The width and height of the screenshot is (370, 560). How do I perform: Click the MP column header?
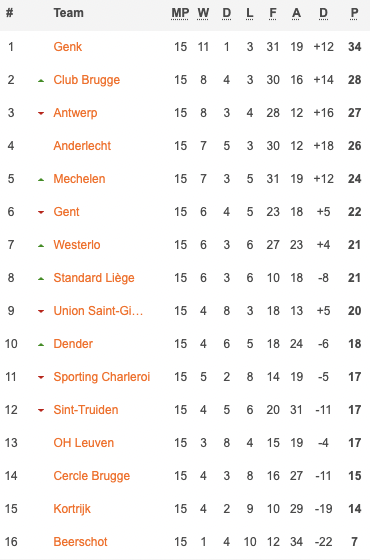180,13
